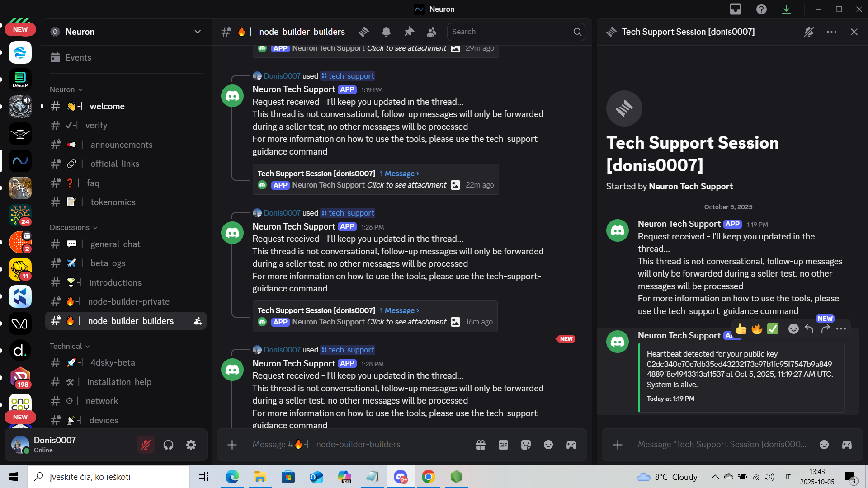This screenshot has width=868, height=488.
Task: Open user settings gear
Action: (191, 445)
